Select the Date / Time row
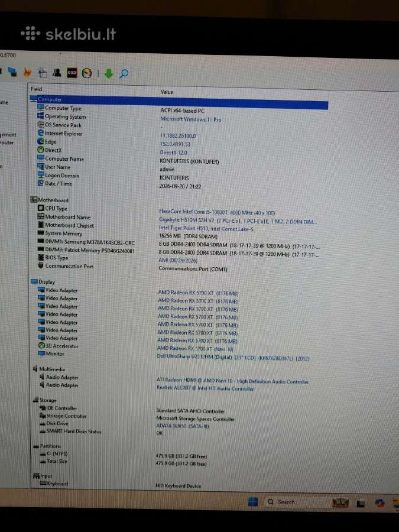Image resolution: width=399 pixels, height=532 pixels. (x=59, y=184)
